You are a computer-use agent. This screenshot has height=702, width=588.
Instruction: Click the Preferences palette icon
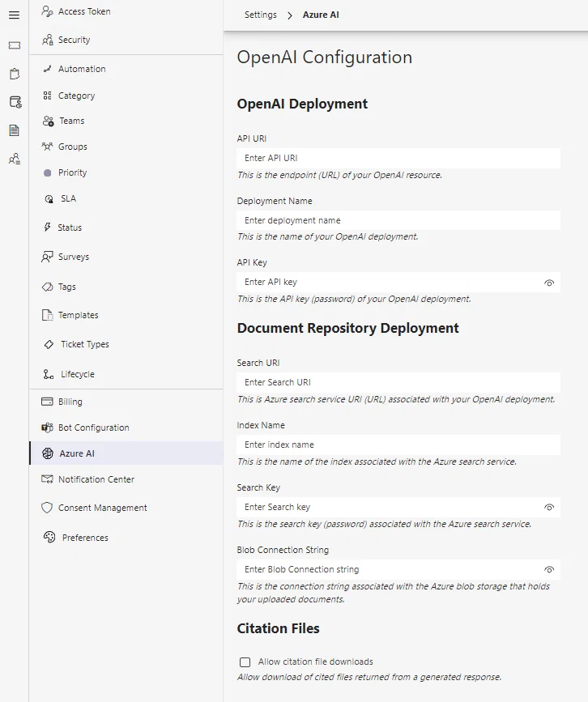tap(49, 538)
